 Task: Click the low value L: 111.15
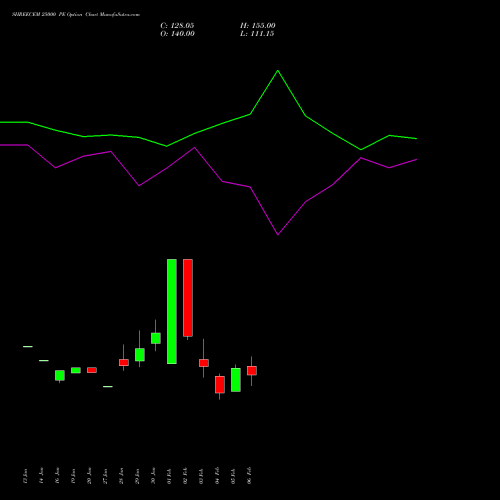click(257, 34)
